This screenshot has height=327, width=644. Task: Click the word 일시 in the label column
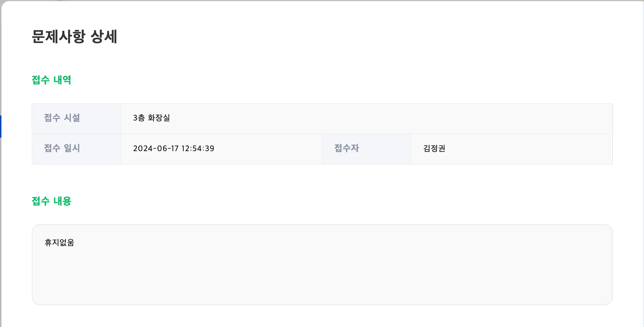tap(72, 148)
